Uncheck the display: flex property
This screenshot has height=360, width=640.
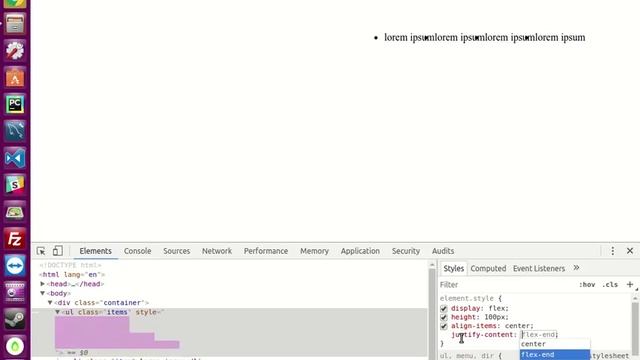click(444, 309)
